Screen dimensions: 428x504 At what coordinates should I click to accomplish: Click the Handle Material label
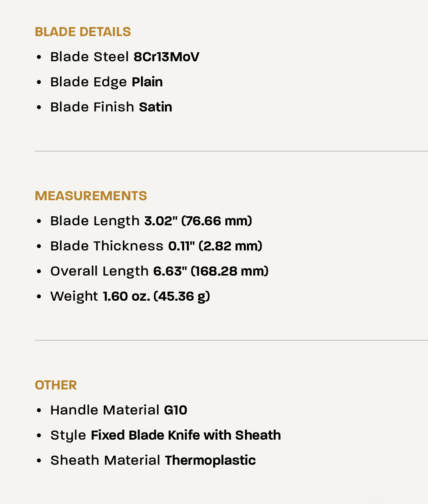coord(105,410)
